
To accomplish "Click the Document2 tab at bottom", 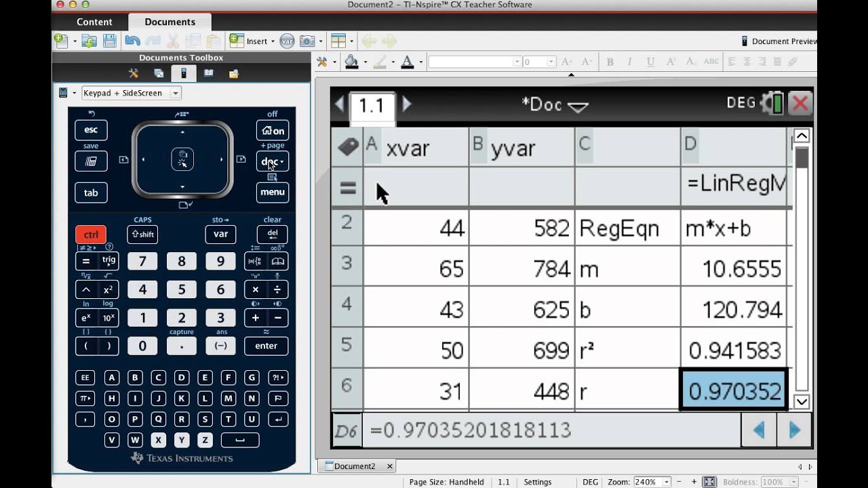I will [x=354, y=466].
